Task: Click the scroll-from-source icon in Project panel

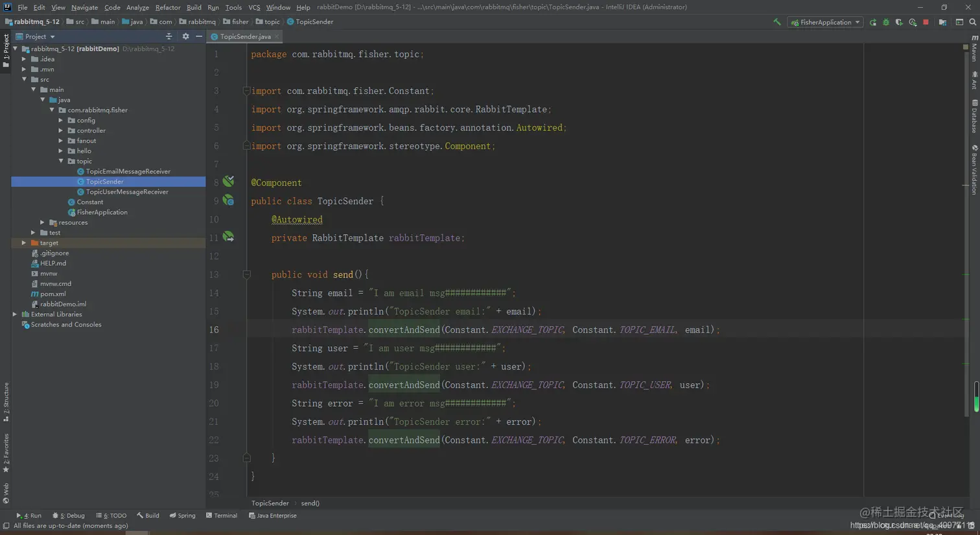Action: tap(169, 36)
